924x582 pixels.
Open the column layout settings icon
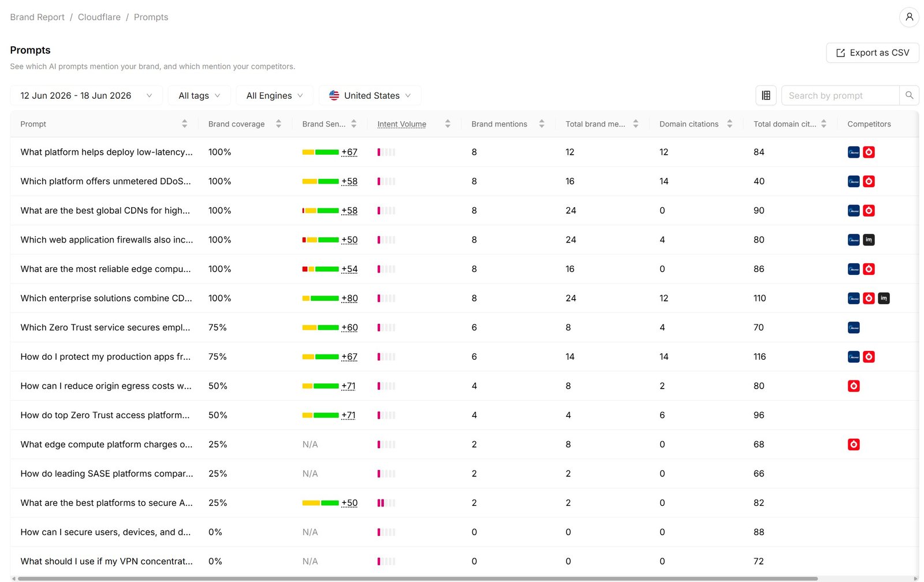pos(766,95)
